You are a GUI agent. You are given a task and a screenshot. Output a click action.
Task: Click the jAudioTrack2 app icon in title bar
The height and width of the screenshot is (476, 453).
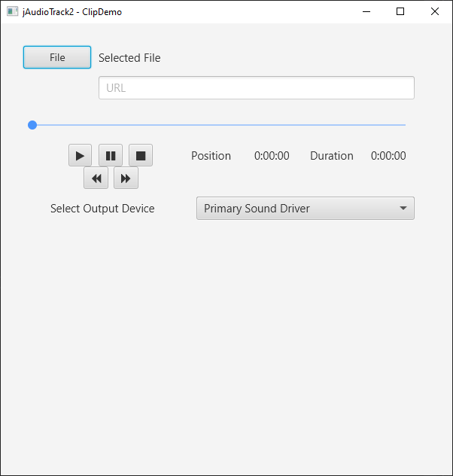pyautogui.click(x=12, y=12)
